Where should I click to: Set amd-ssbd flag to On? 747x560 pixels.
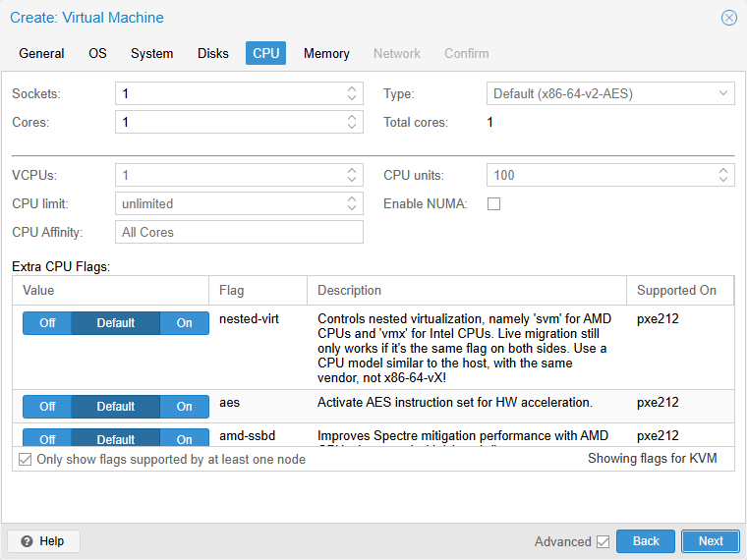[185, 437]
